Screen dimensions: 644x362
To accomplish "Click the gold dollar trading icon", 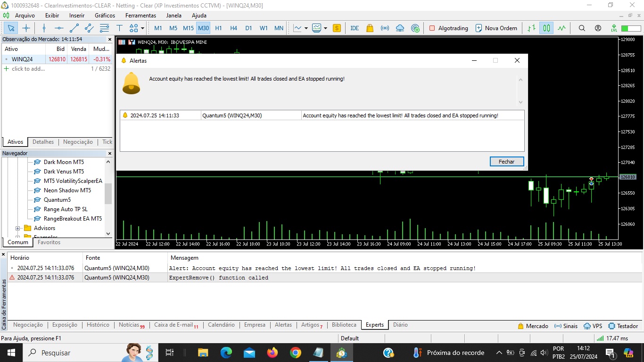I will pyautogui.click(x=337, y=28).
